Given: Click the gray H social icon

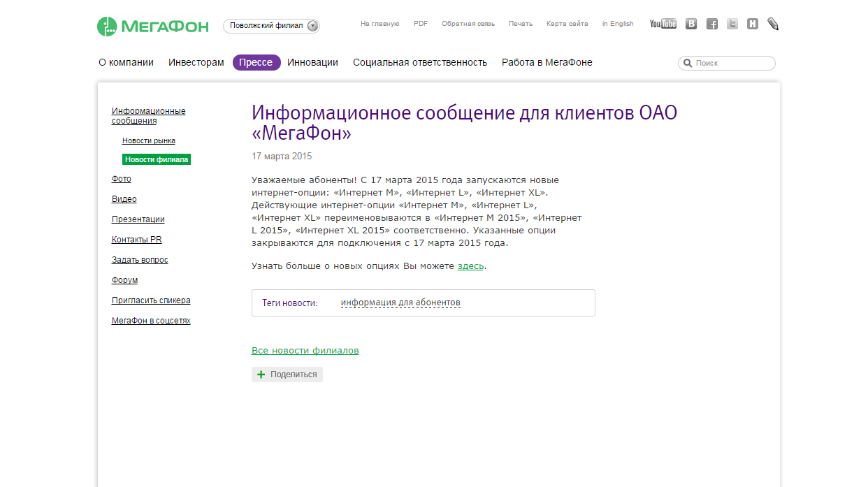Looking at the screenshot, I should pyautogui.click(x=753, y=24).
